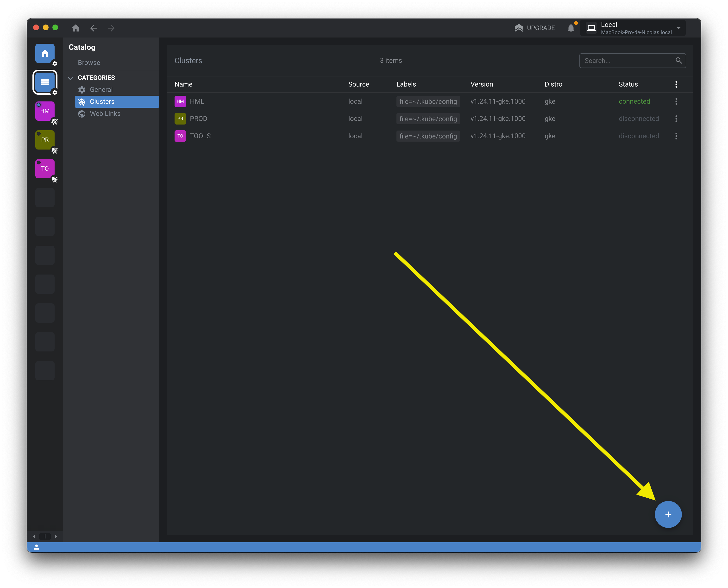Open the TO cluster hotbar icon
Viewport: 728px width, 588px height.
pyautogui.click(x=45, y=169)
